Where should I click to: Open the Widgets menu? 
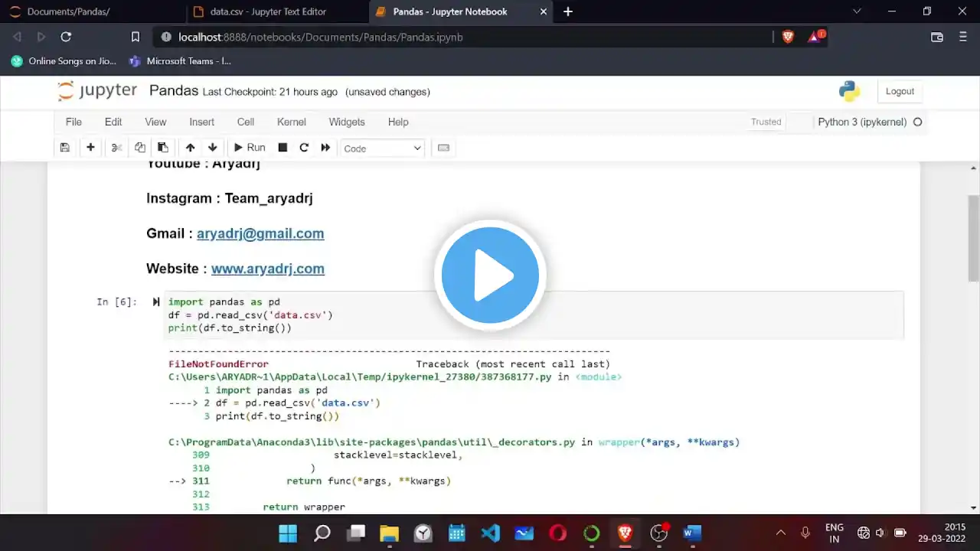tap(347, 122)
